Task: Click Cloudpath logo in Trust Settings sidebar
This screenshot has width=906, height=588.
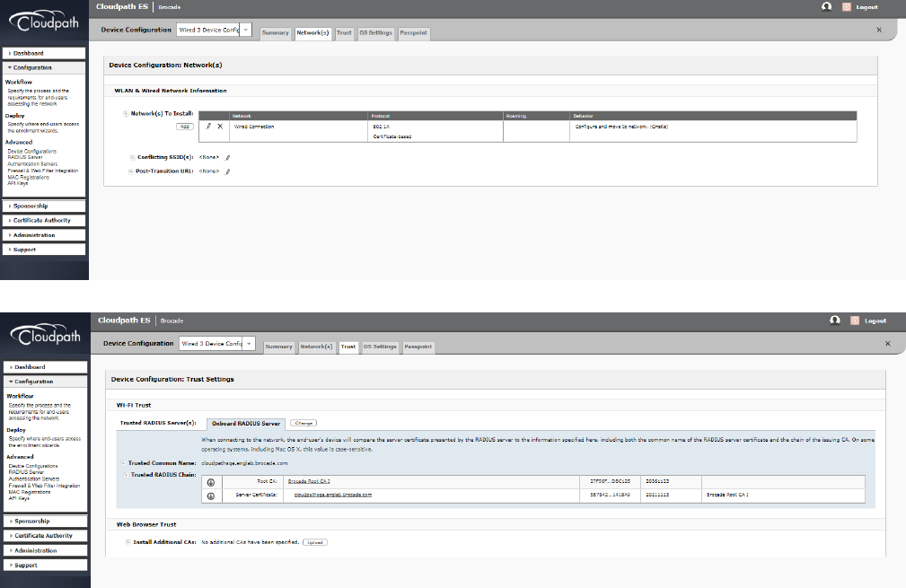Action: [45, 335]
